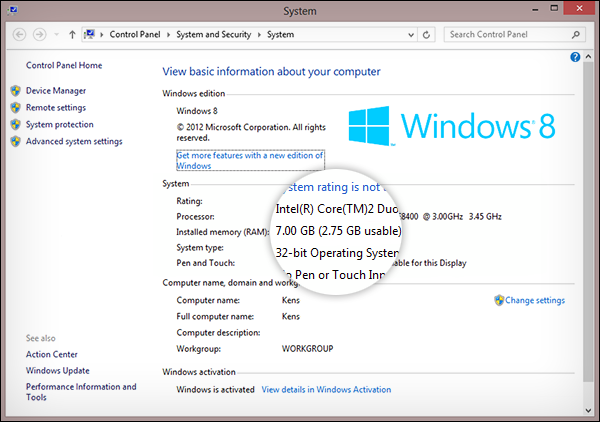Open the address bar history dropdown

pos(411,35)
